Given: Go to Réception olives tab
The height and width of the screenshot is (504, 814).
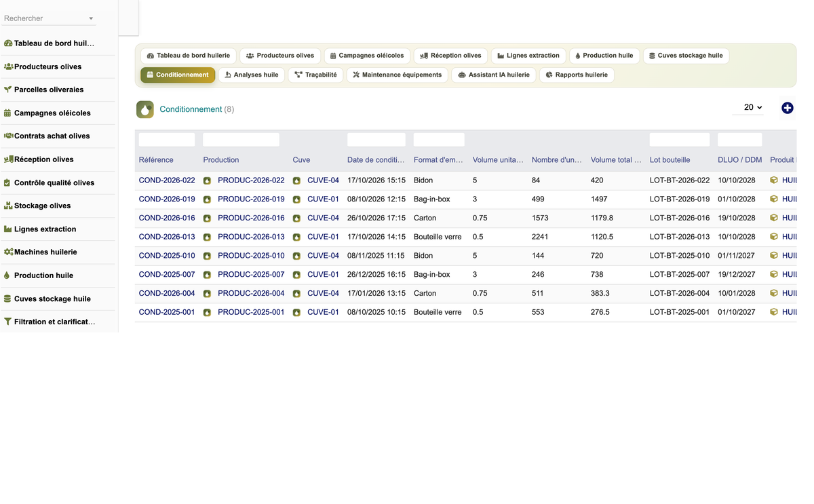Looking at the screenshot, I should click(x=450, y=56).
